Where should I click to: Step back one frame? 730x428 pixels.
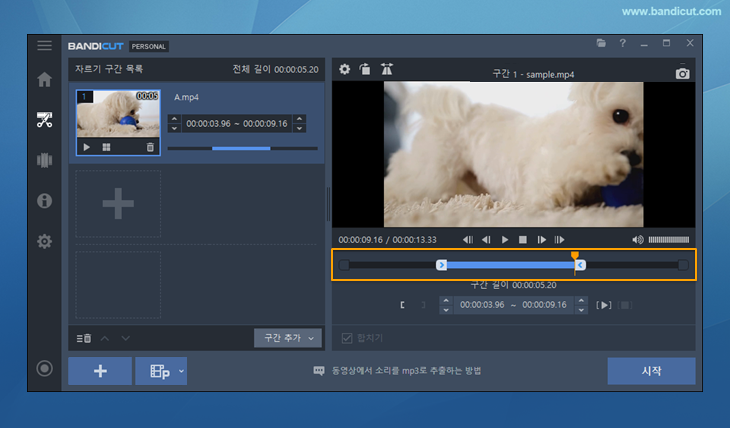[x=487, y=240]
